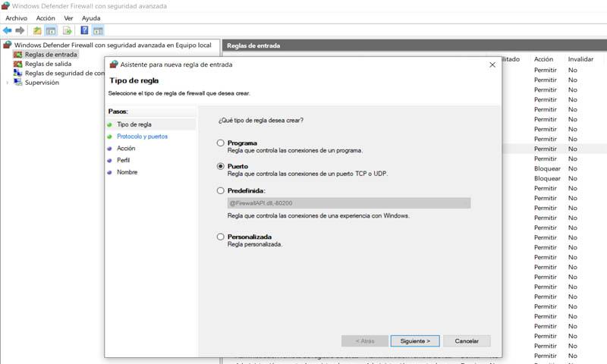Choose the Personalizada rule type

click(x=221, y=237)
